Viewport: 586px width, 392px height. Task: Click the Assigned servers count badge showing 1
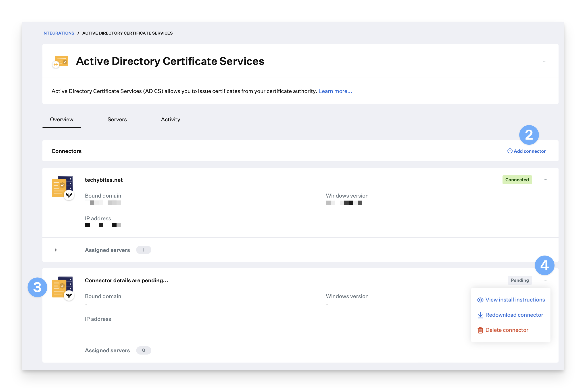(144, 250)
